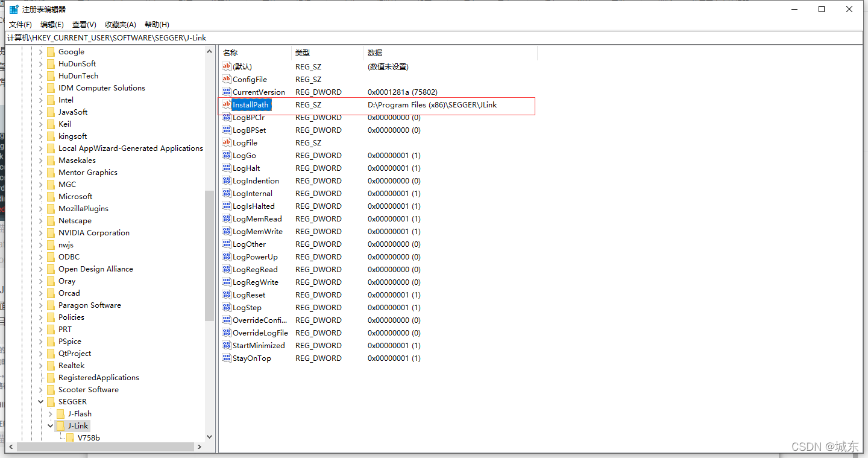Click the Realtek folder icon
Viewport: 868px width, 458px height.
pos(51,365)
